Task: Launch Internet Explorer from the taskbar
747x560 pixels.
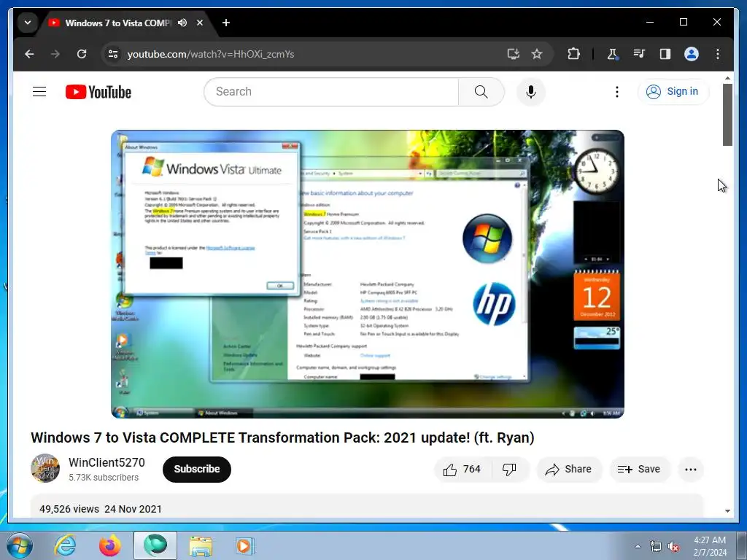Action: click(65, 545)
